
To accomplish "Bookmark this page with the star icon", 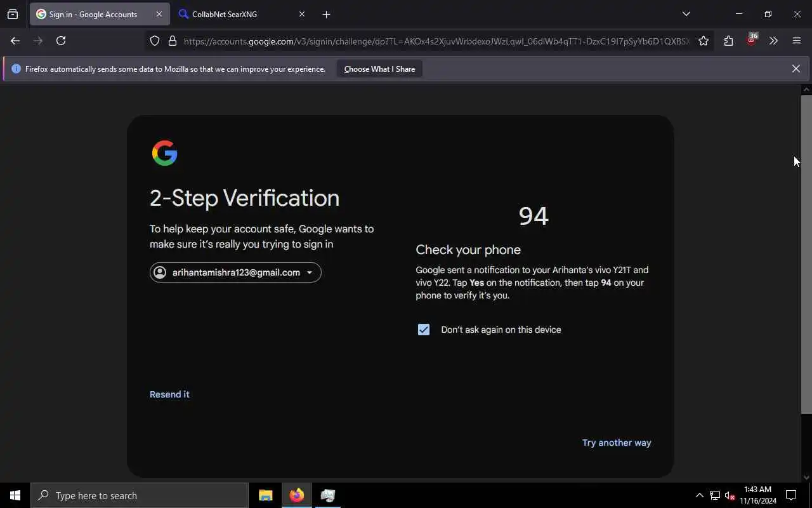I will [x=704, y=41].
